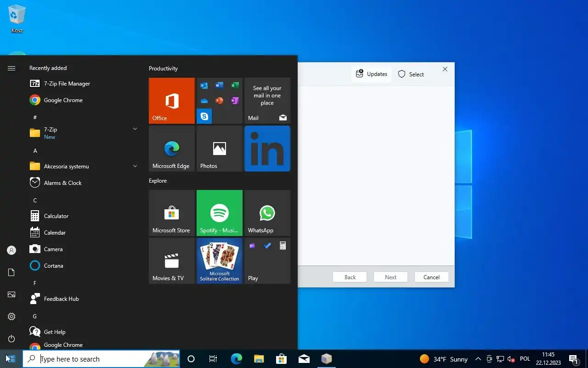Open the Office tile
The height and width of the screenshot is (368, 588).
coord(172,101)
